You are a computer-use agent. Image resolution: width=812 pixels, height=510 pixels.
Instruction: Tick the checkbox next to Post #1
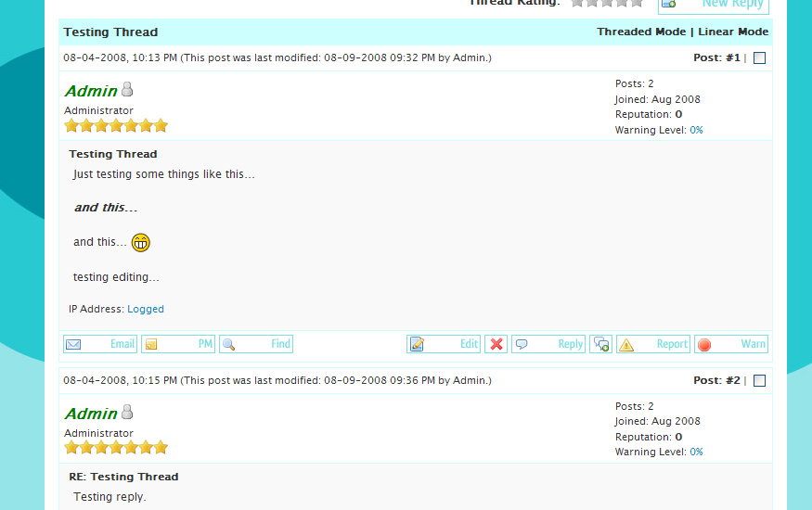click(x=759, y=58)
